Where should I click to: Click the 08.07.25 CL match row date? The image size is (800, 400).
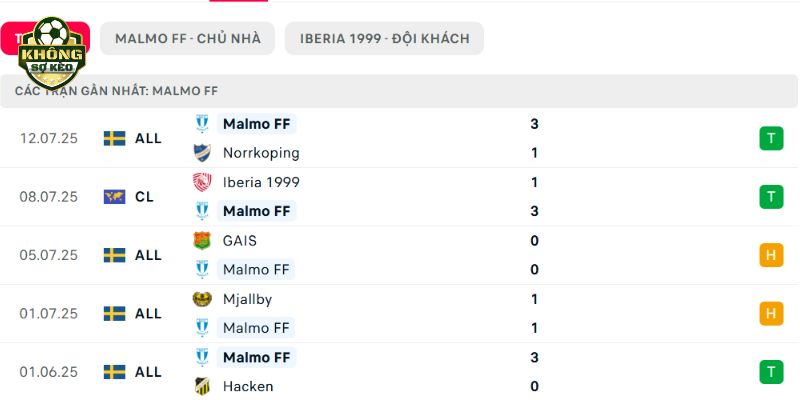coord(49,197)
